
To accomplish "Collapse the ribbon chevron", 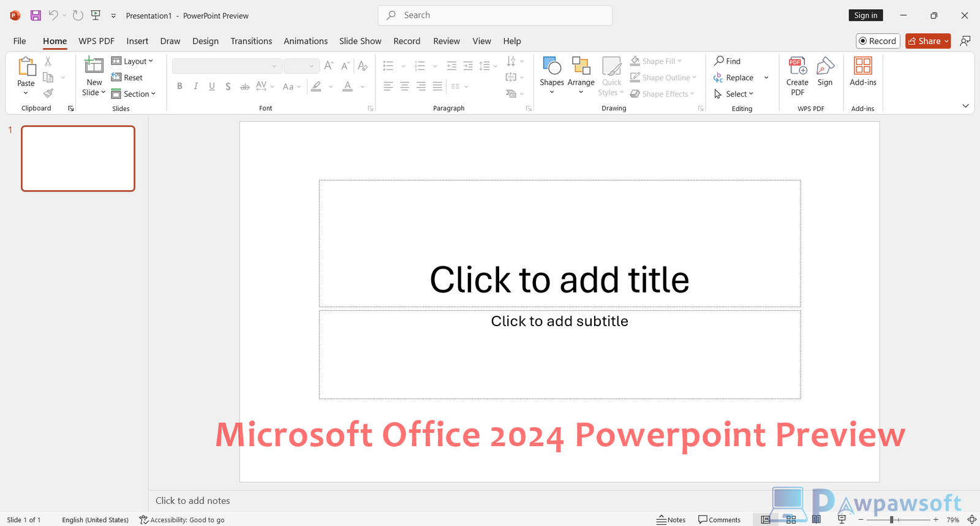I will [965, 106].
